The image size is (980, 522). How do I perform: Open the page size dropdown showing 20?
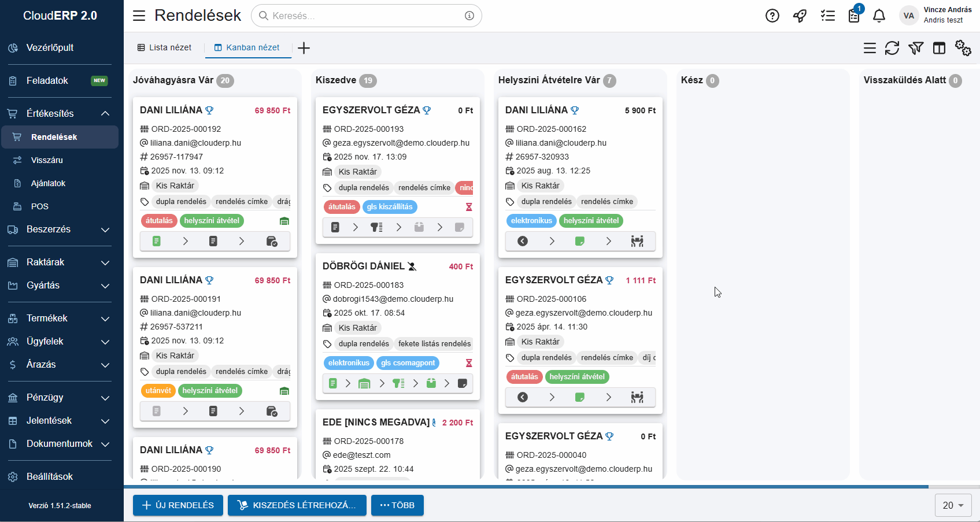[x=953, y=505]
